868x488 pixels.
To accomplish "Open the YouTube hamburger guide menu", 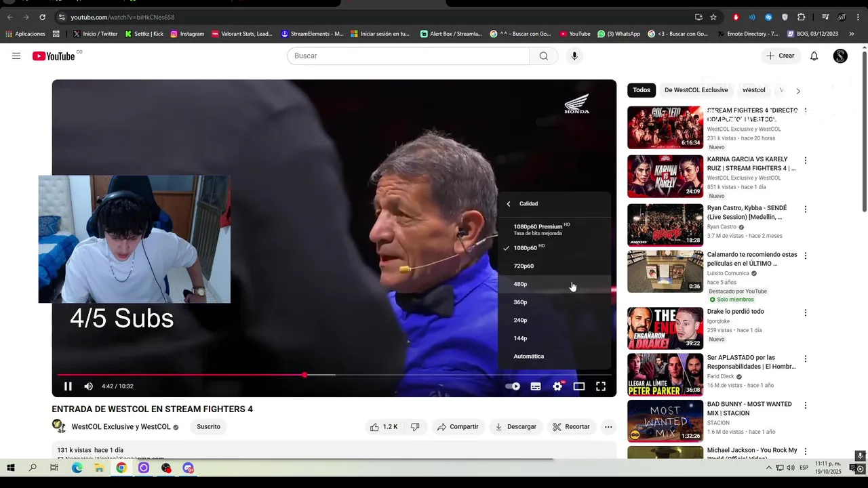I will click(x=16, y=56).
